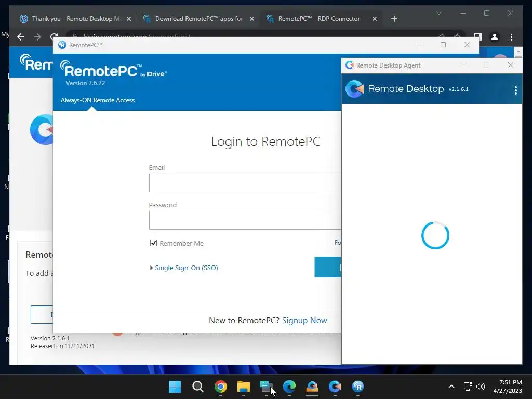Open File Explorer from the taskbar
532x399 pixels.
click(243, 387)
